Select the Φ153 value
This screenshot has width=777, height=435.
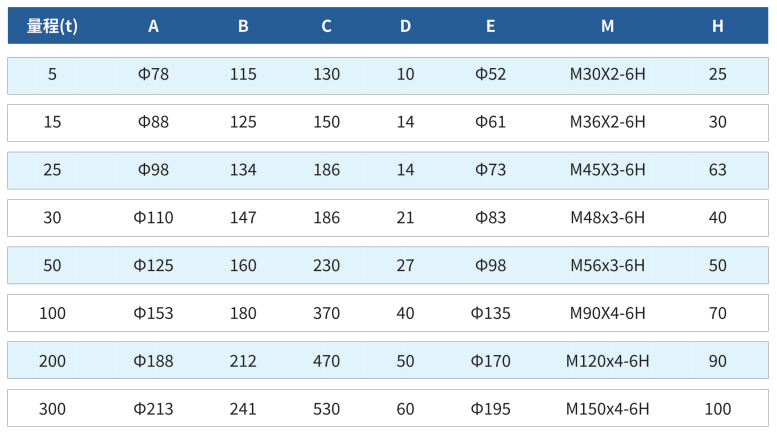[x=153, y=313]
